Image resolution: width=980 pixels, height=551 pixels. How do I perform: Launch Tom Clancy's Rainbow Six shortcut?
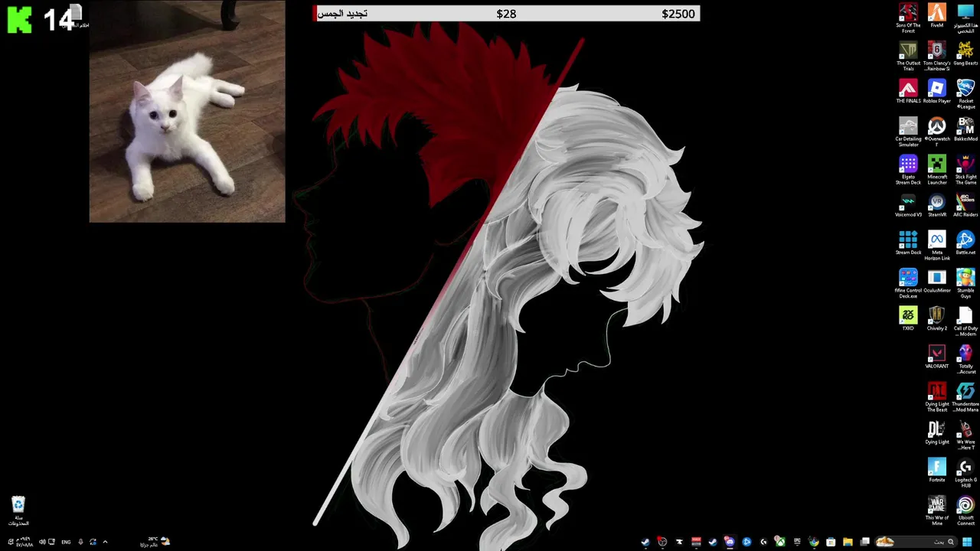point(937,57)
